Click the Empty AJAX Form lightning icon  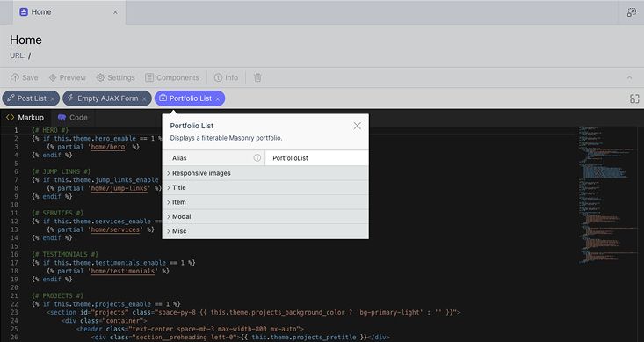click(70, 98)
